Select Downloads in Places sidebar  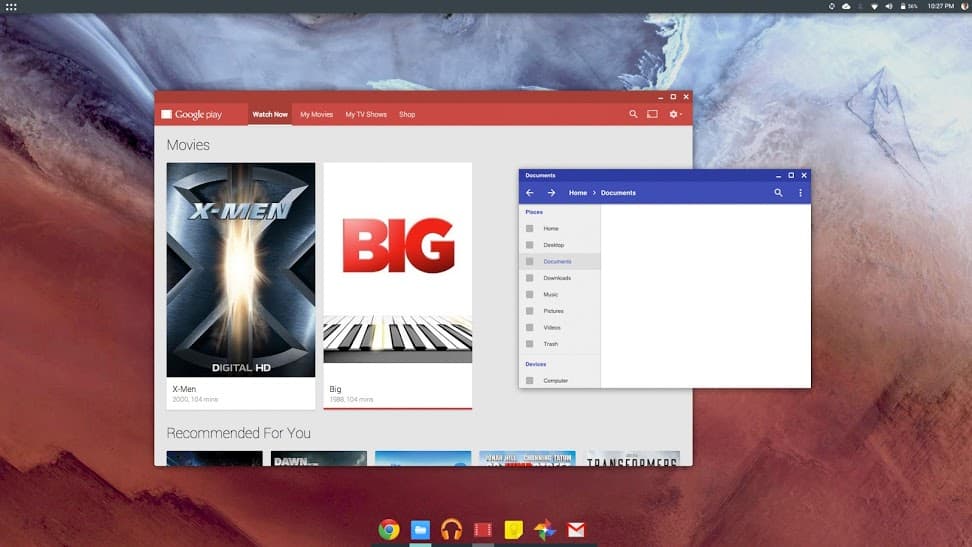coord(560,278)
